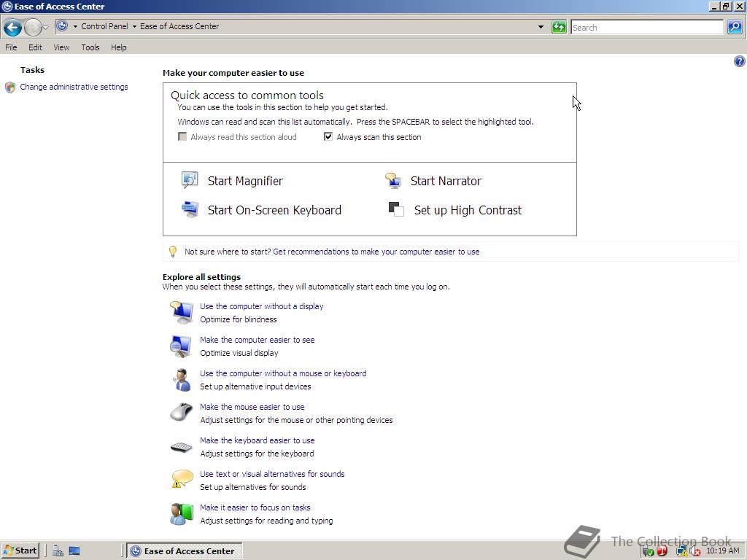This screenshot has height=560, width=747.
Task: Open the address bar history dropdown
Action: coord(541,27)
